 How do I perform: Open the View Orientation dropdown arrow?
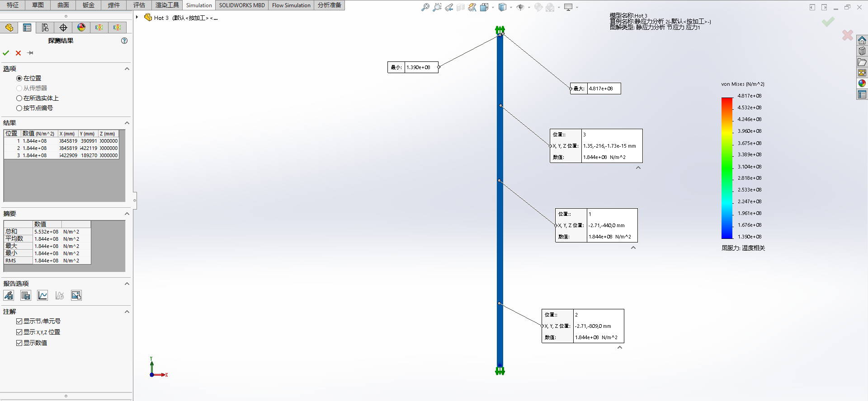tap(492, 7)
